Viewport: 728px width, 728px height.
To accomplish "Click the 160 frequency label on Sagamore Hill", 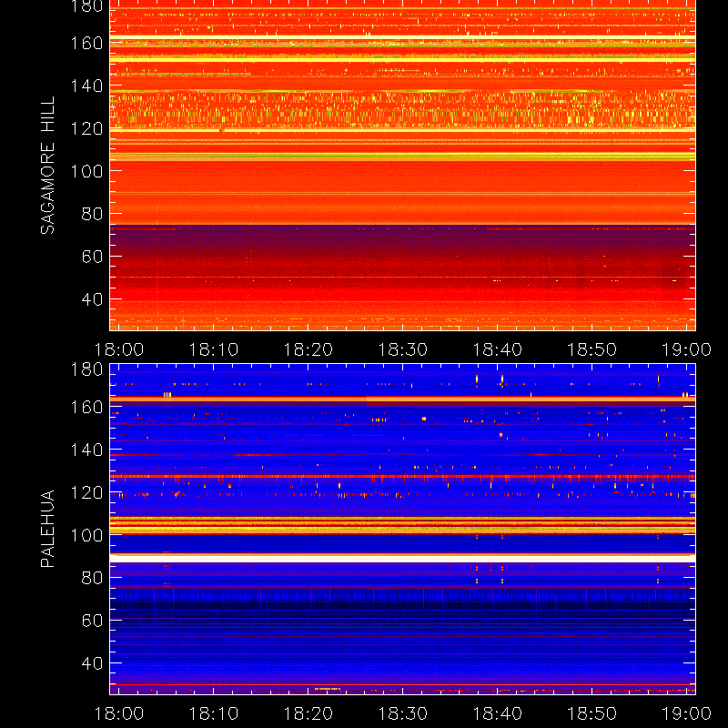I will [86, 43].
